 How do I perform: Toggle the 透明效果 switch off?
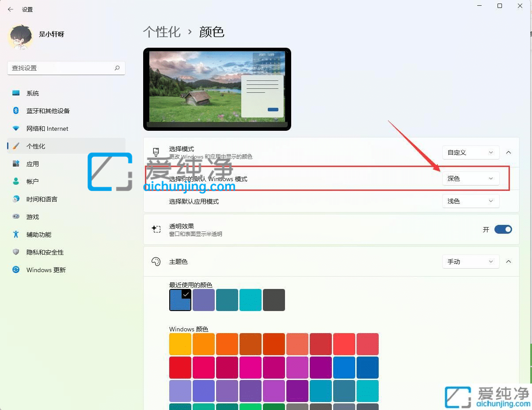click(503, 229)
